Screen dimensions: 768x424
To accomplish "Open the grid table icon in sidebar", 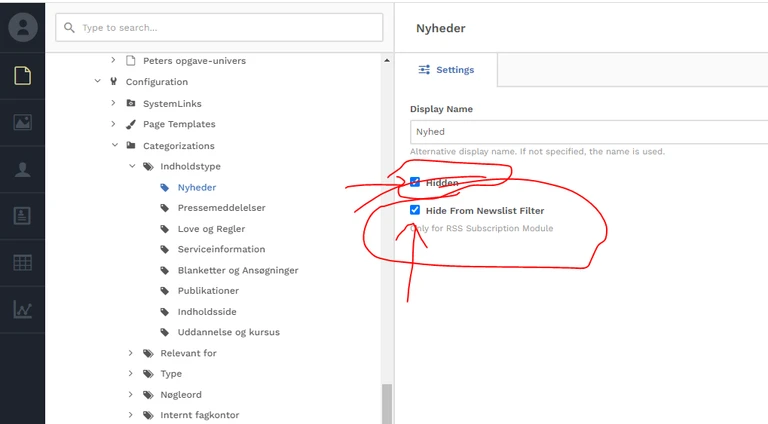I will point(22,263).
